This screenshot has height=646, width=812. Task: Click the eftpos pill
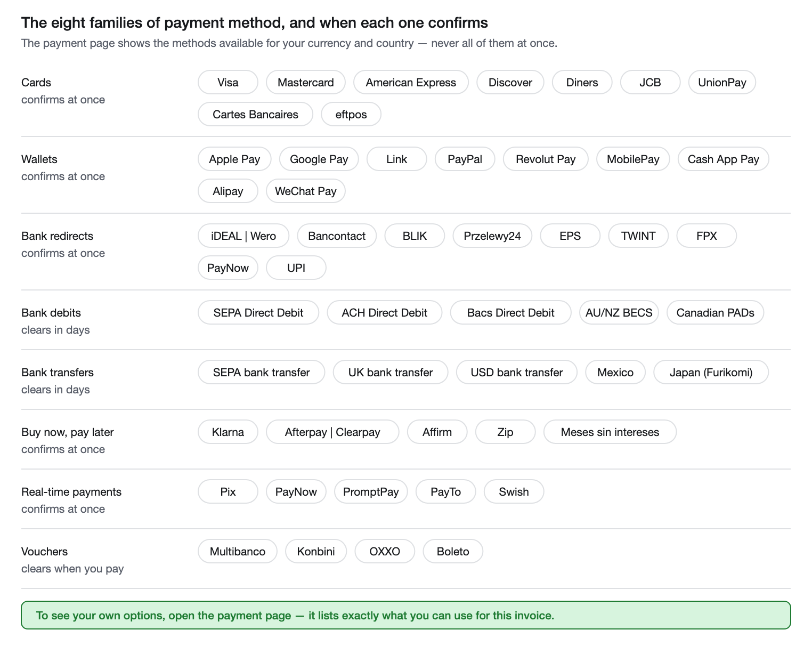(351, 114)
